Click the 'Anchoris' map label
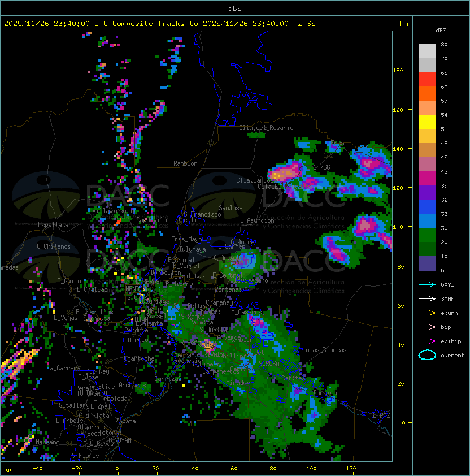 132,385
